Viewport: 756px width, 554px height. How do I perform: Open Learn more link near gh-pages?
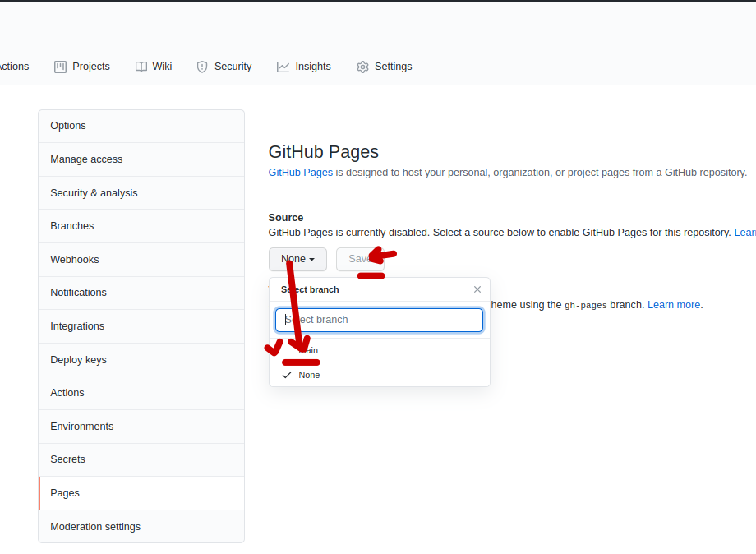coord(674,305)
